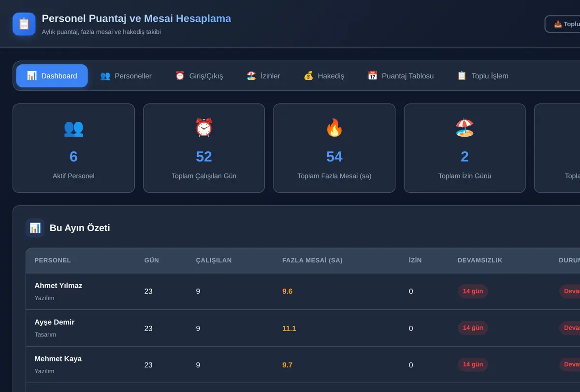Select the Ayşe Demir name
The width and height of the screenshot is (580, 392).
55,322
